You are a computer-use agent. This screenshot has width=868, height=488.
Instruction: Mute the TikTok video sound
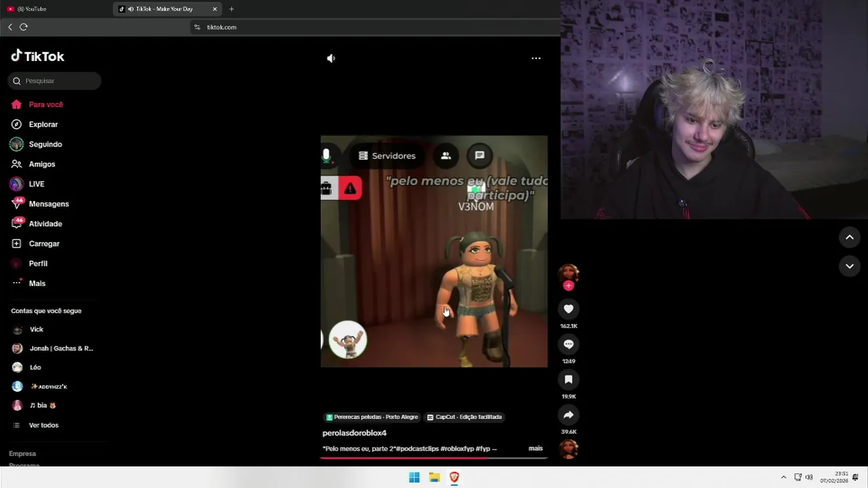point(331,58)
